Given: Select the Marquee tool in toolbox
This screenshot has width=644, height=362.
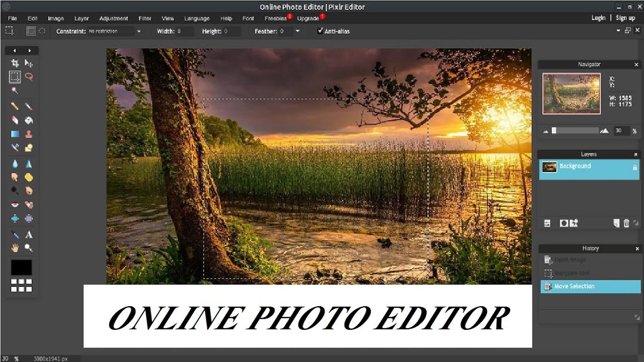Looking at the screenshot, I should click(15, 77).
